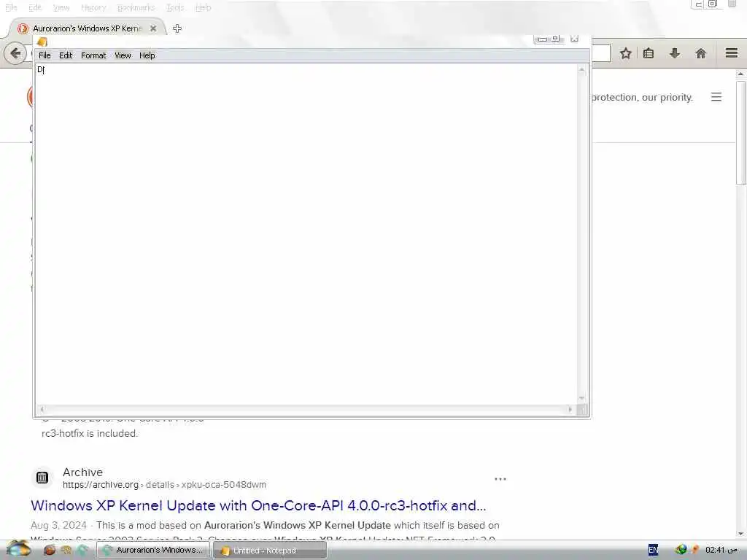
Task: Open the browser hamburger menu button
Action: pyautogui.click(x=732, y=52)
